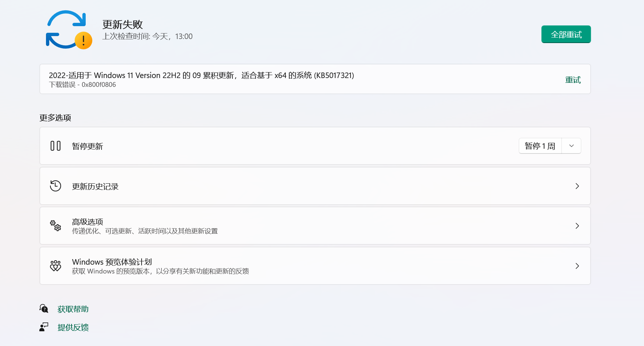Click the pause icon beside 暂停更新
644x346 pixels.
click(x=56, y=146)
